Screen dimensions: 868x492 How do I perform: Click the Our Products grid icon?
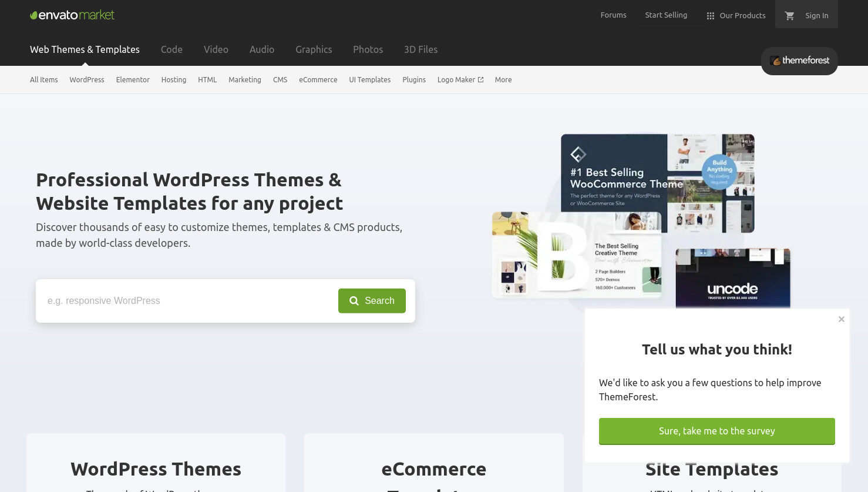710,16
